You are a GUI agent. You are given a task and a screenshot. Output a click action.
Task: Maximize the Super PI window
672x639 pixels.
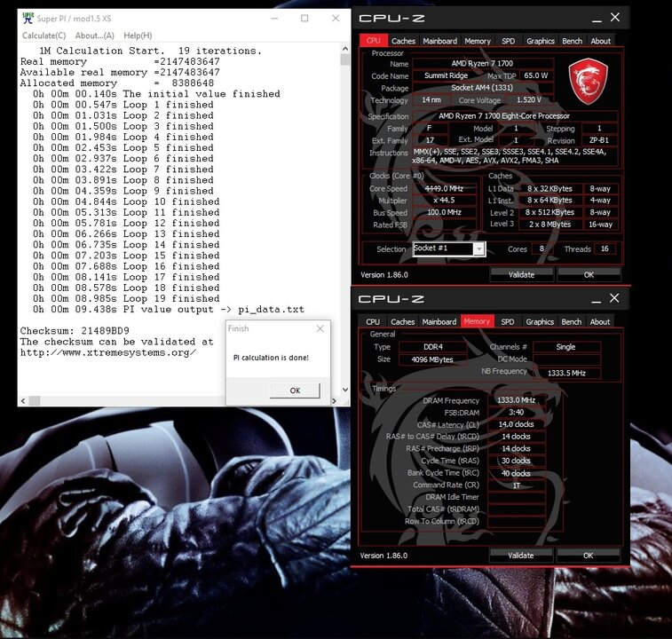coord(304,18)
